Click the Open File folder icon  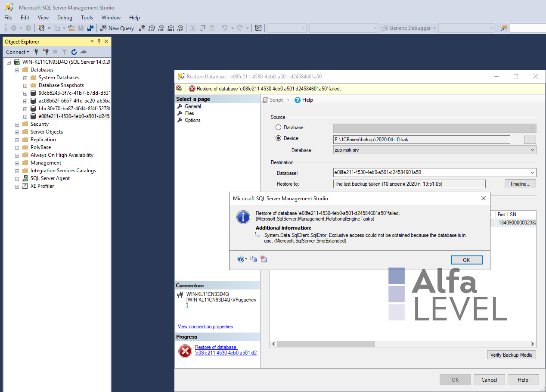click(x=71, y=28)
